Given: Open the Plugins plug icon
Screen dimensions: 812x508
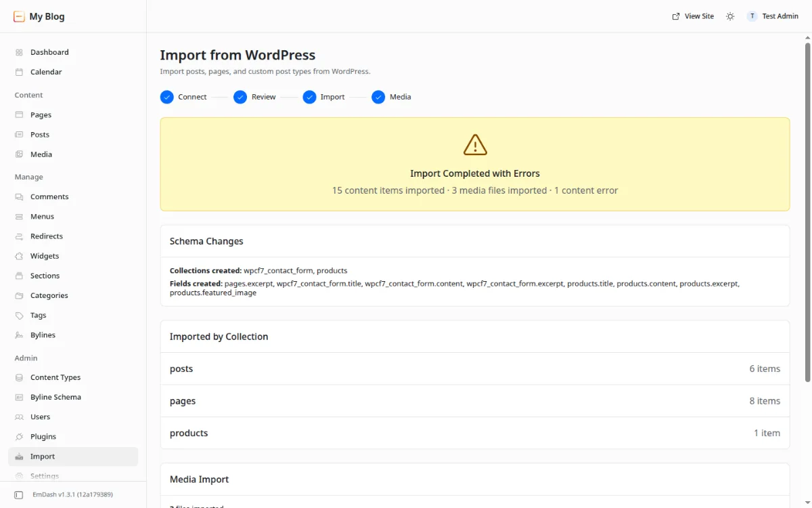Looking at the screenshot, I should [19, 437].
